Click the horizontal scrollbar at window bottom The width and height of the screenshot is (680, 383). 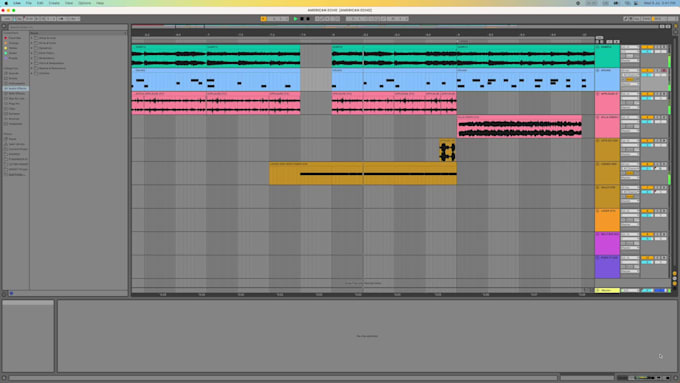[283, 378]
